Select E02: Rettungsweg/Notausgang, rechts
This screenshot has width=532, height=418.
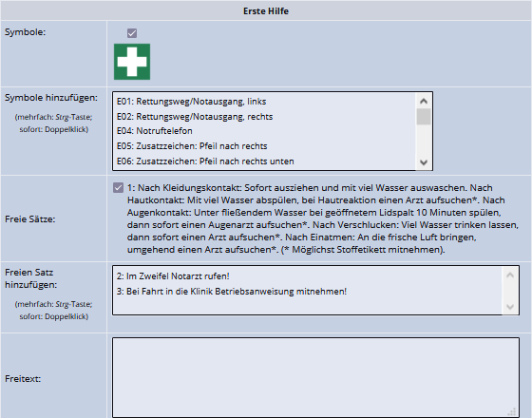pos(264,116)
